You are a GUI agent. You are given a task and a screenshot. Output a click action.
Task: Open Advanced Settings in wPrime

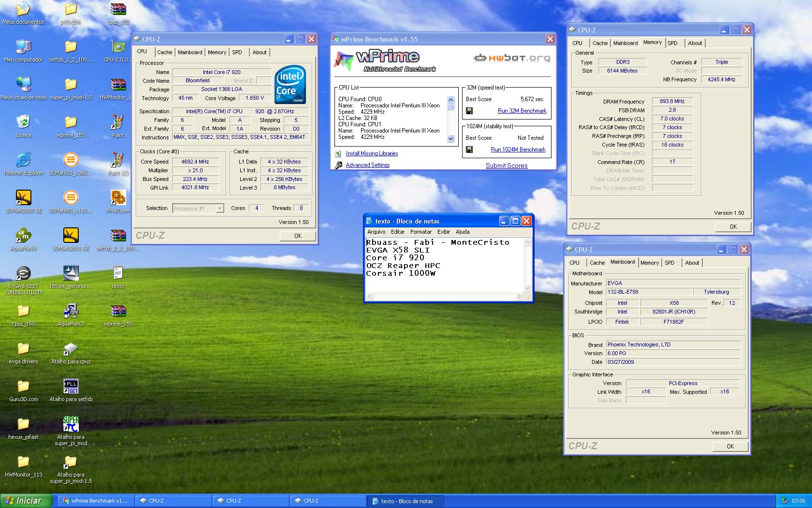(367, 165)
